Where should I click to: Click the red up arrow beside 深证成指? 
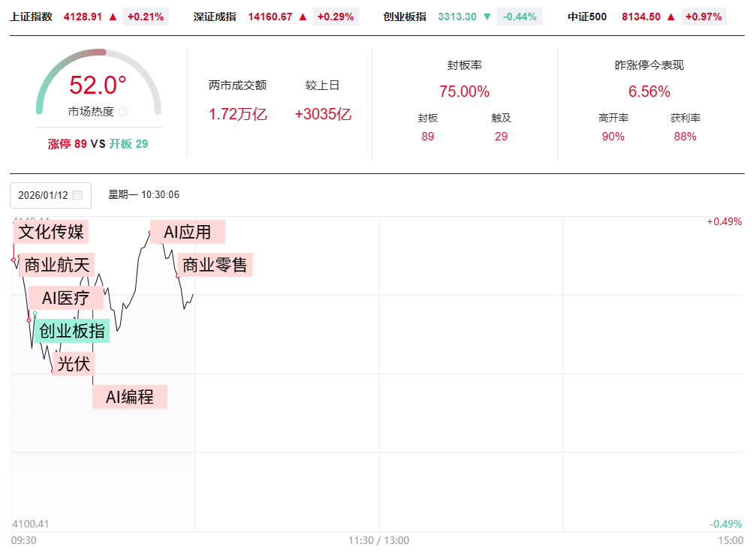pyautogui.click(x=303, y=17)
